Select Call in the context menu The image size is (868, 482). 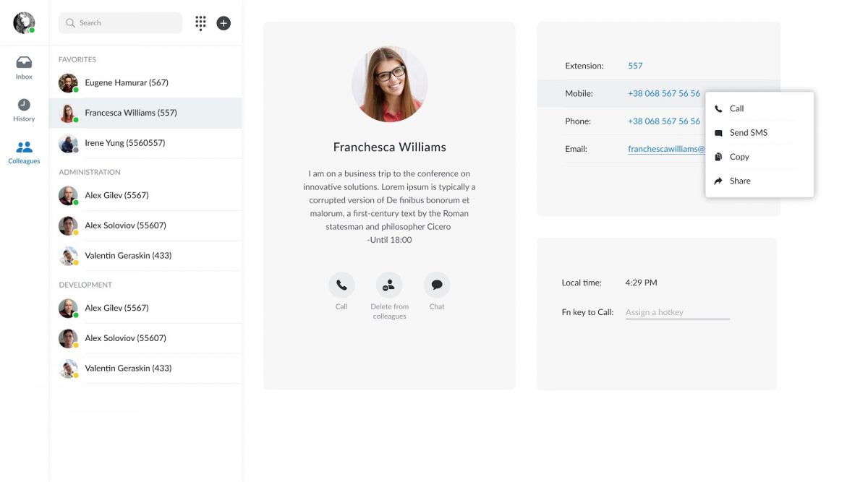(x=736, y=108)
